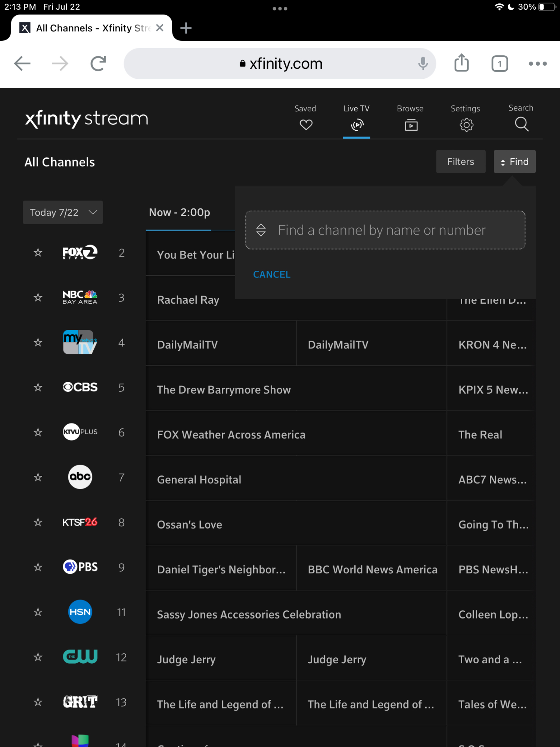Open The Drew Barrymore Show listing
Viewport: 560px width, 747px height.
296,388
